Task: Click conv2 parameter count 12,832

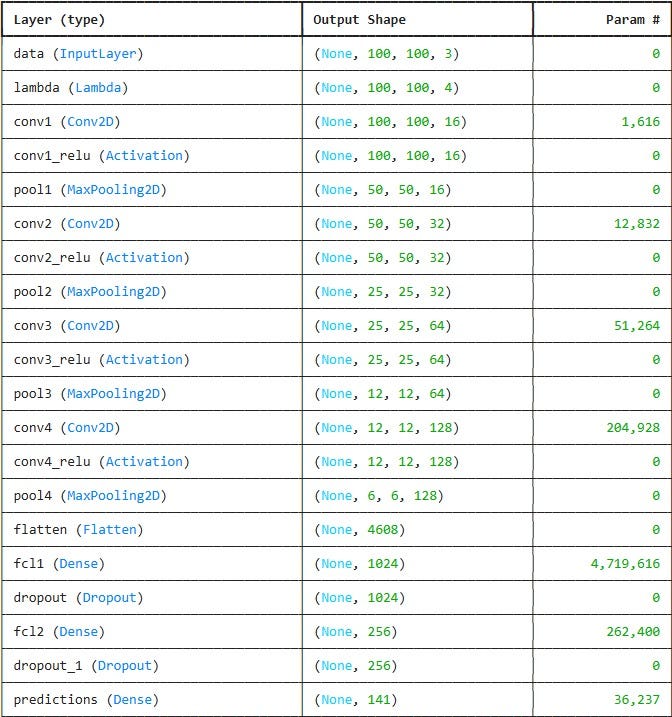Action: [x=637, y=224]
